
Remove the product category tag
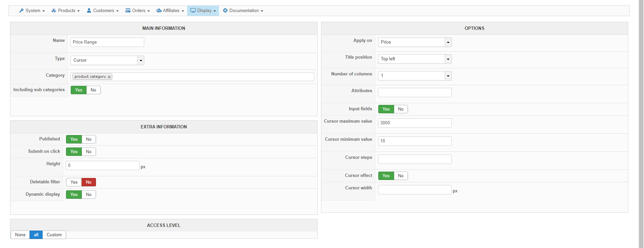tap(109, 77)
